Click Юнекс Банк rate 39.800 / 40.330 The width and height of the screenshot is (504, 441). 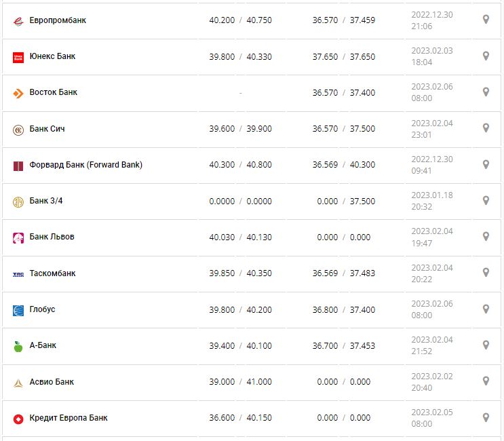click(x=240, y=57)
